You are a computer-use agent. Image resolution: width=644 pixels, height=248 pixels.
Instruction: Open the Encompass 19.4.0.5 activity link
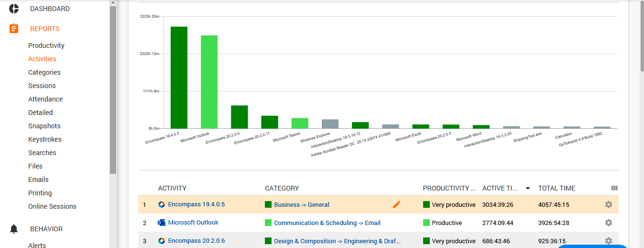pyautogui.click(x=196, y=204)
